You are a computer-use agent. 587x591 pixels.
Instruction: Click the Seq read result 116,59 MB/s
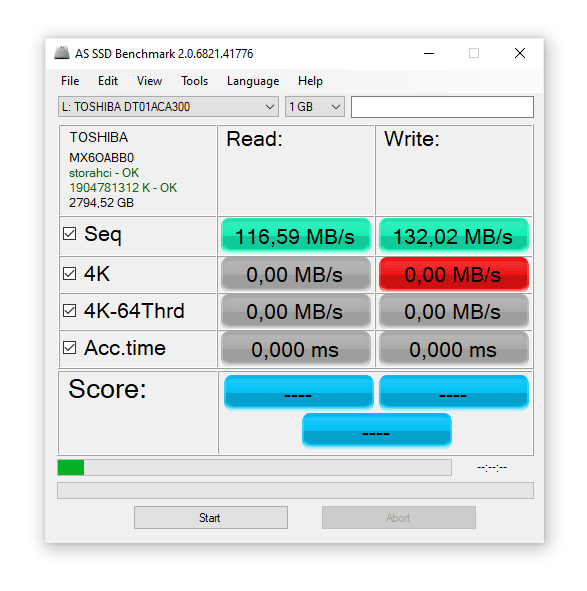[296, 236]
